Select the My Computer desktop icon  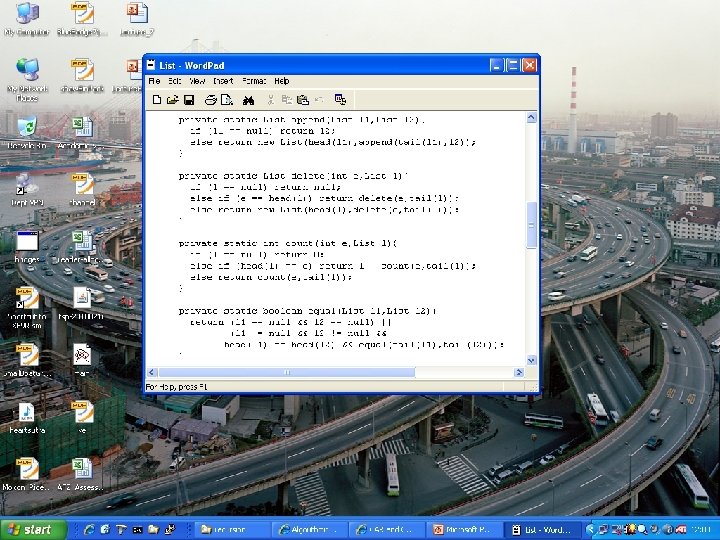tap(27, 19)
